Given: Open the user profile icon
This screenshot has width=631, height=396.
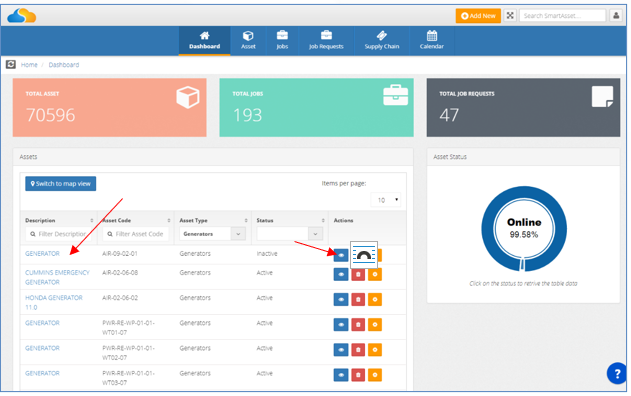Looking at the screenshot, I should click(616, 16).
